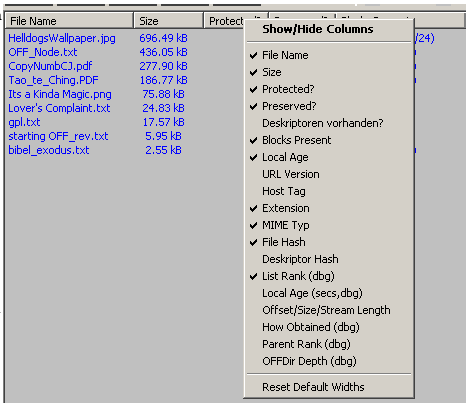Enable the Offset/Size/Stream Length column
The width and height of the screenshot is (470, 406).
(328, 310)
